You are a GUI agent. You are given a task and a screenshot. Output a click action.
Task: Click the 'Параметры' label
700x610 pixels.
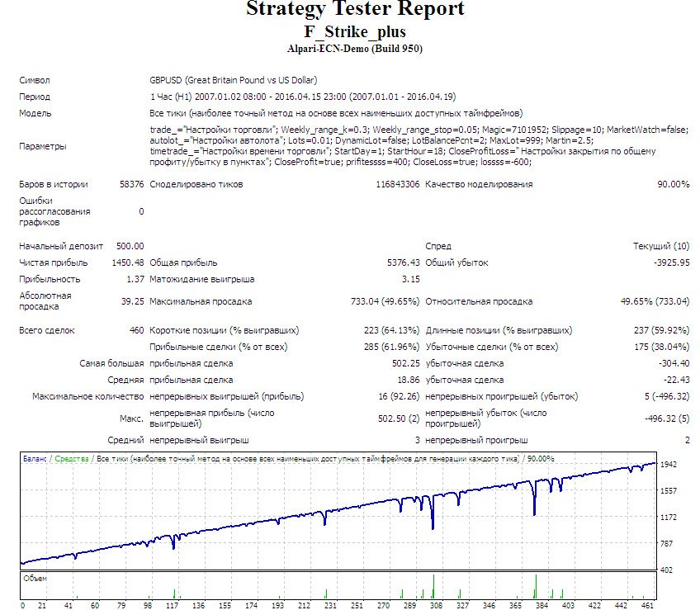42,146
